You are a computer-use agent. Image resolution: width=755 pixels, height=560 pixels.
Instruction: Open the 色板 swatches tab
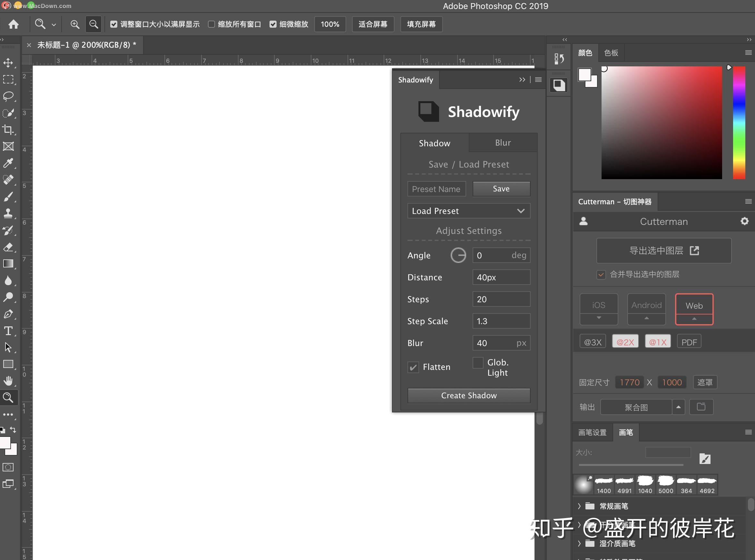[611, 53]
